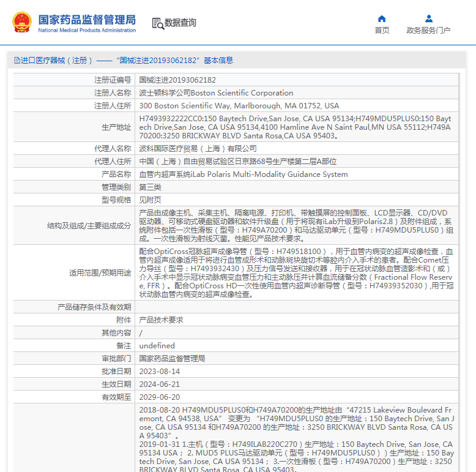
Task: Click the 数据查询 label
Action: [x=180, y=23]
